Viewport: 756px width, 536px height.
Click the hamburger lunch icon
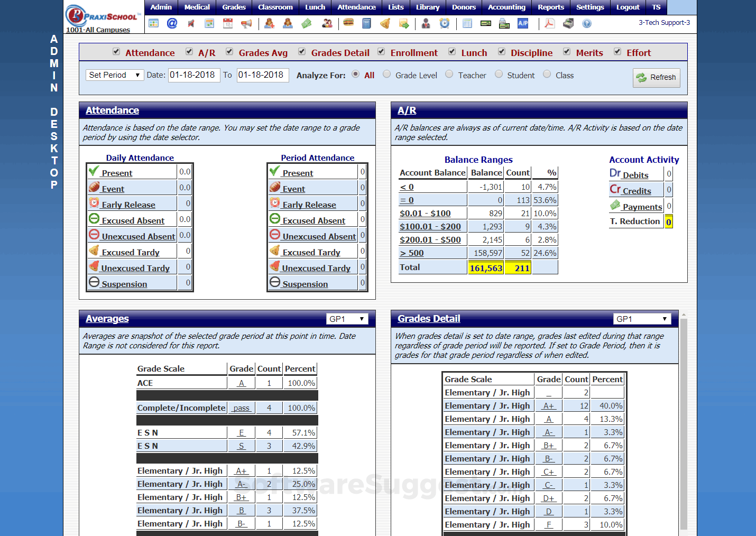(348, 23)
